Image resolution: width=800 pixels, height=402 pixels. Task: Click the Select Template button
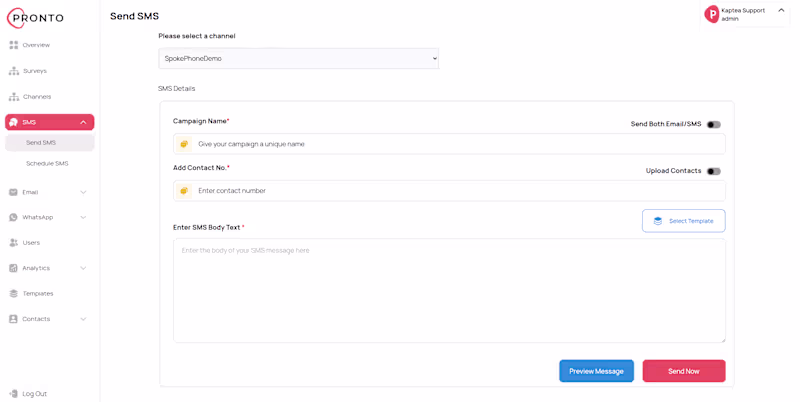coord(683,221)
